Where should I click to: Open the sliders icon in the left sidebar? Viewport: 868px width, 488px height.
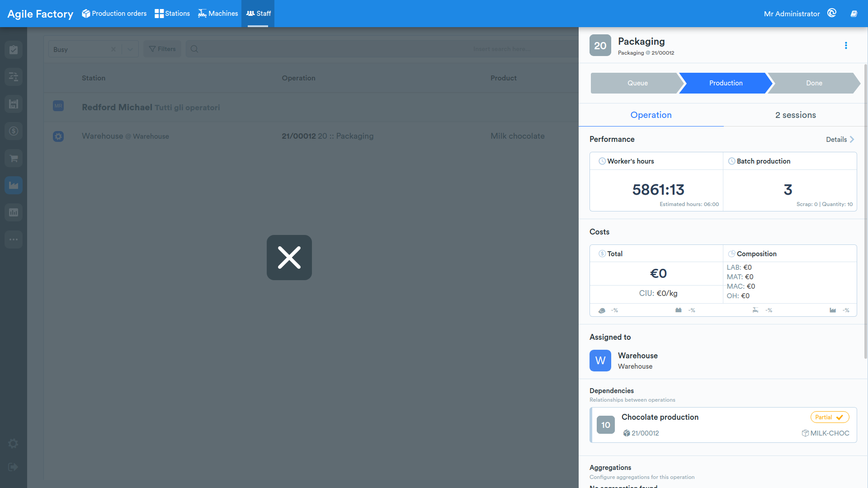(14, 77)
